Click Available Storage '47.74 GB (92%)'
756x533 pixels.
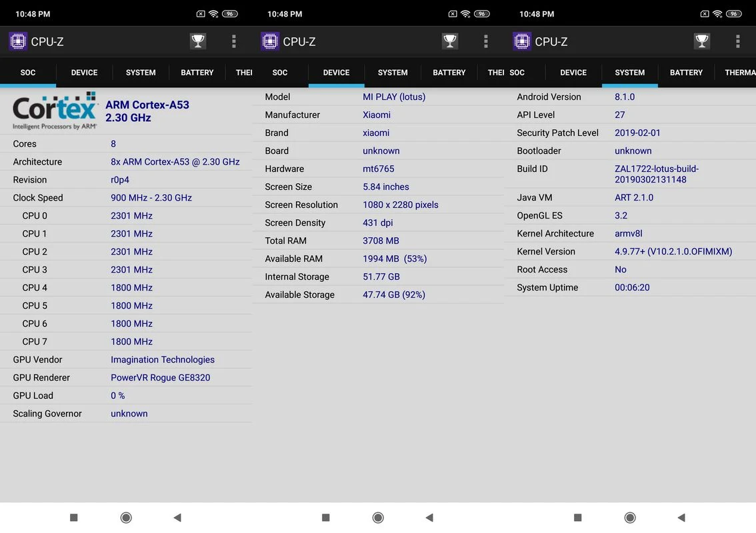pyautogui.click(x=394, y=295)
